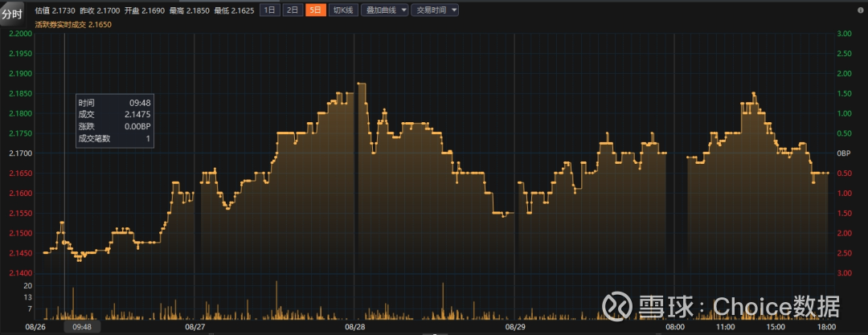Click the 最高 2.1850 value in header
Image resolution: width=868 pixels, height=335 pixels.
pos(188,10)
